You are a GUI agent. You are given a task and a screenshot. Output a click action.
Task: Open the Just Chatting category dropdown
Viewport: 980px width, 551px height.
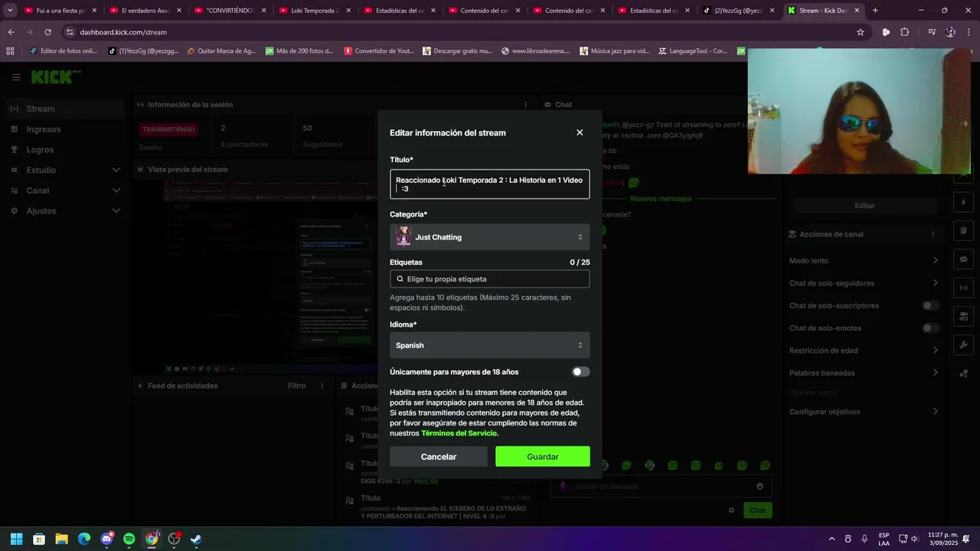click(489, 237)
